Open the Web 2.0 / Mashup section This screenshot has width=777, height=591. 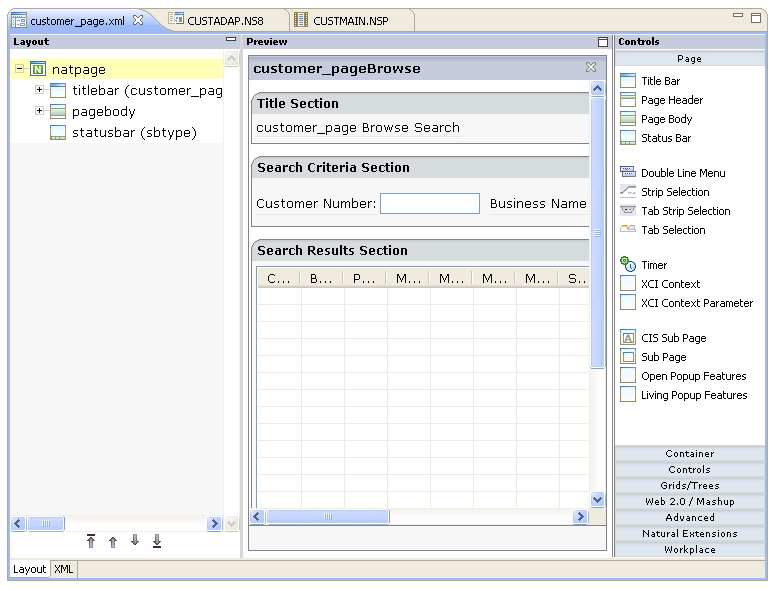click(689, 502)
